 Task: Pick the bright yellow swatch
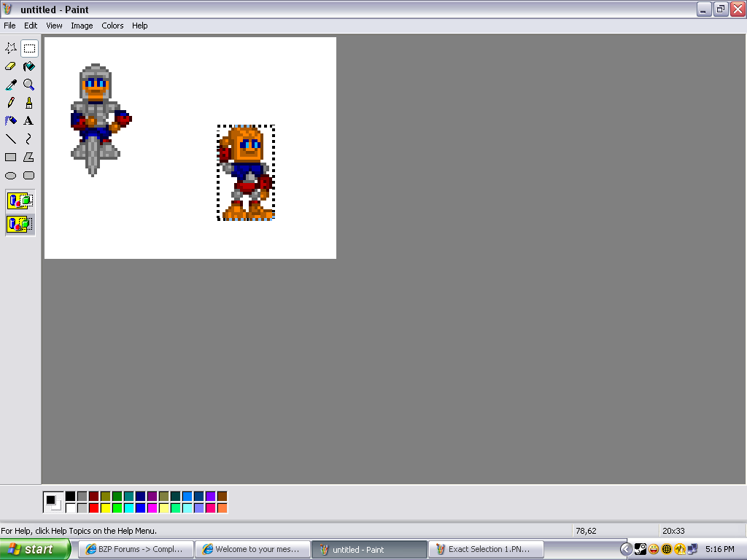click(x=105, y=508)
